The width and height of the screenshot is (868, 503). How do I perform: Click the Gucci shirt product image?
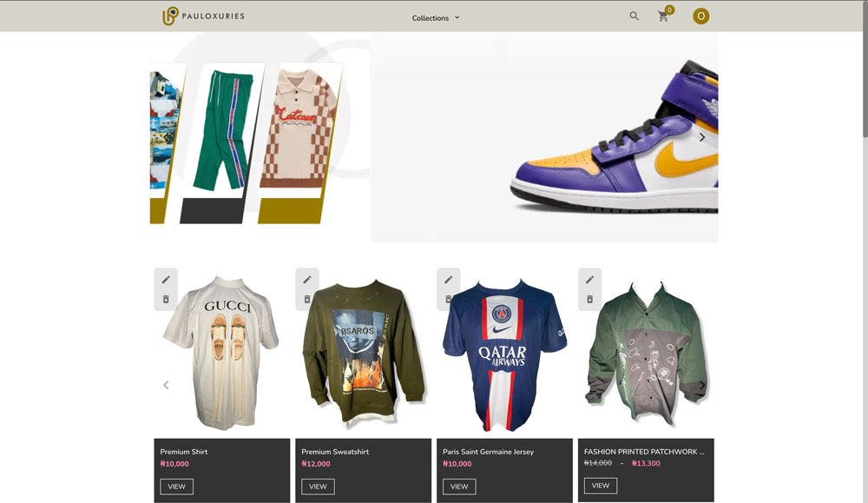coord(222,356)
